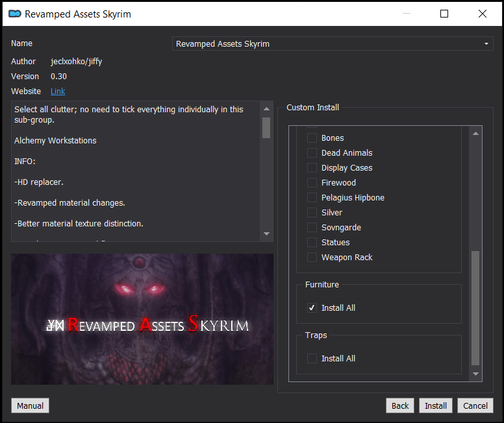Check the Display Cases checkbox
The height and width of the screenshot is (423, 504).
click(312, 167)
